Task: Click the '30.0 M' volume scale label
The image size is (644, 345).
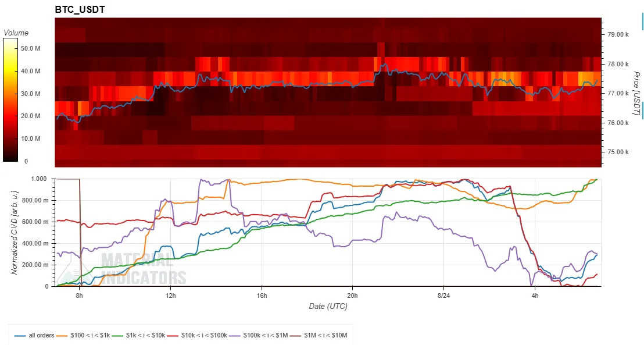Action: [30, 94]
